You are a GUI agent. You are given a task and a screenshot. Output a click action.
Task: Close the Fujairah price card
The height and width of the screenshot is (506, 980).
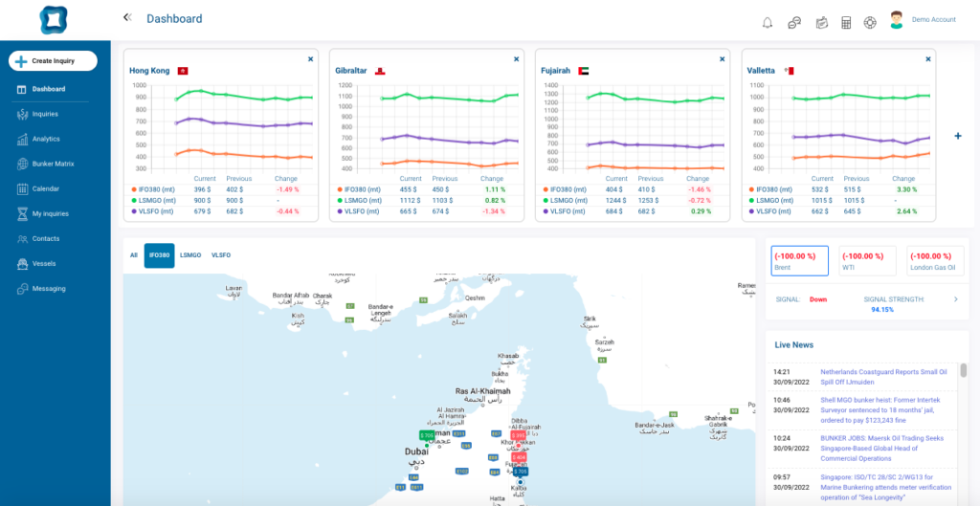pos(722,58)
